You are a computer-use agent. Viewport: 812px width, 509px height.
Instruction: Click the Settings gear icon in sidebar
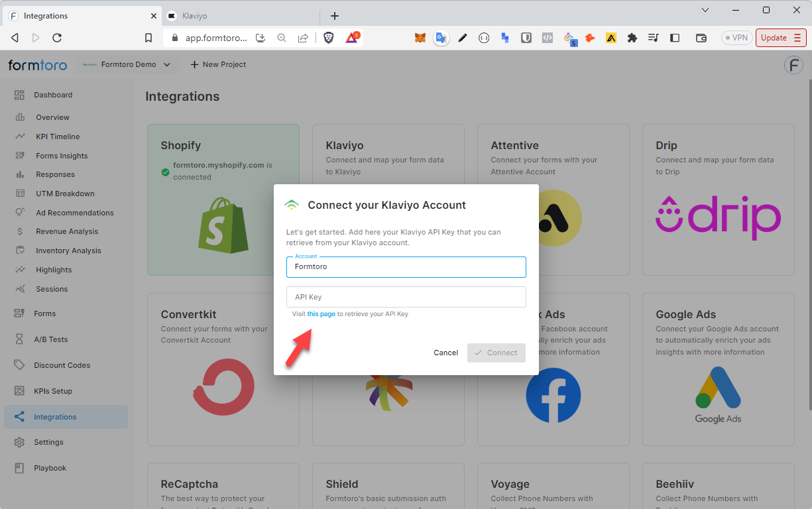[x=19, y=442]
